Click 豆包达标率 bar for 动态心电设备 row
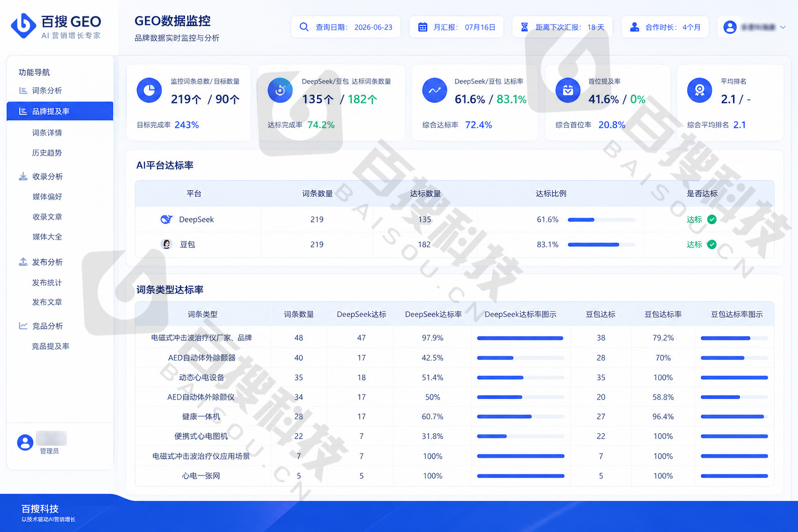This screenshot has width=798, height=532. [734, 378]
